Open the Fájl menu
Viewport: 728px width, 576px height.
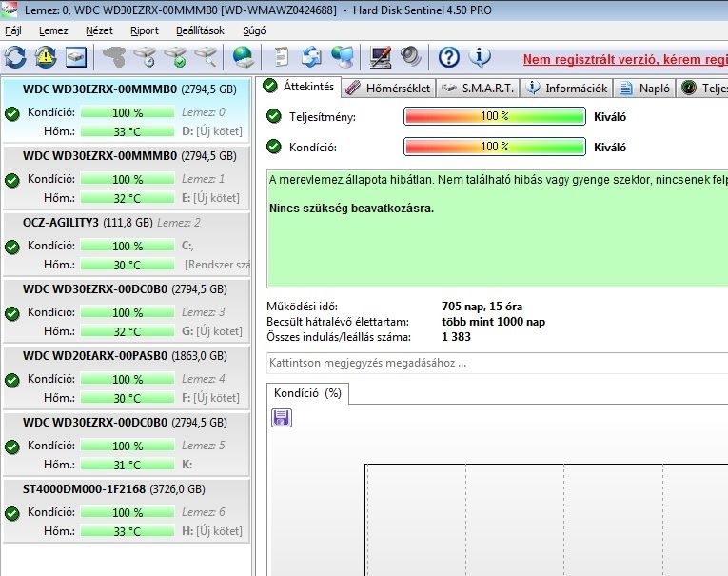pos(13,30)
